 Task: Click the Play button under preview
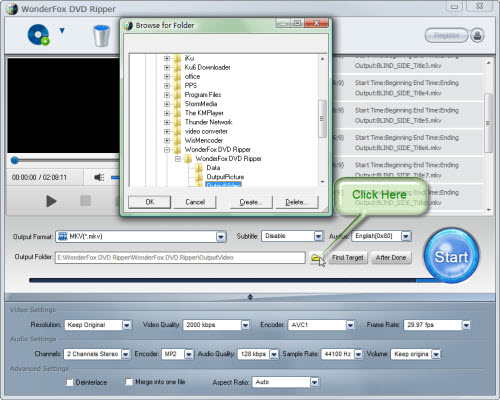51,201
